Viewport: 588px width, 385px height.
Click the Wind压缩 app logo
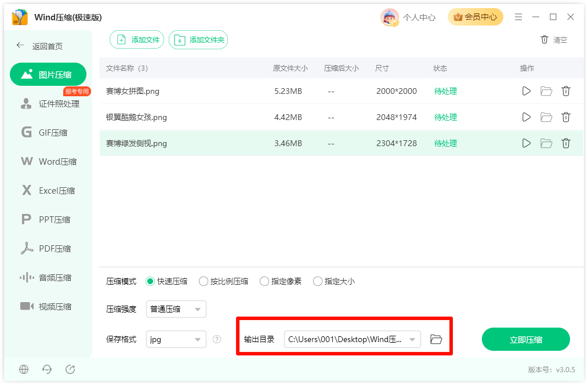[x=20, y=17]
